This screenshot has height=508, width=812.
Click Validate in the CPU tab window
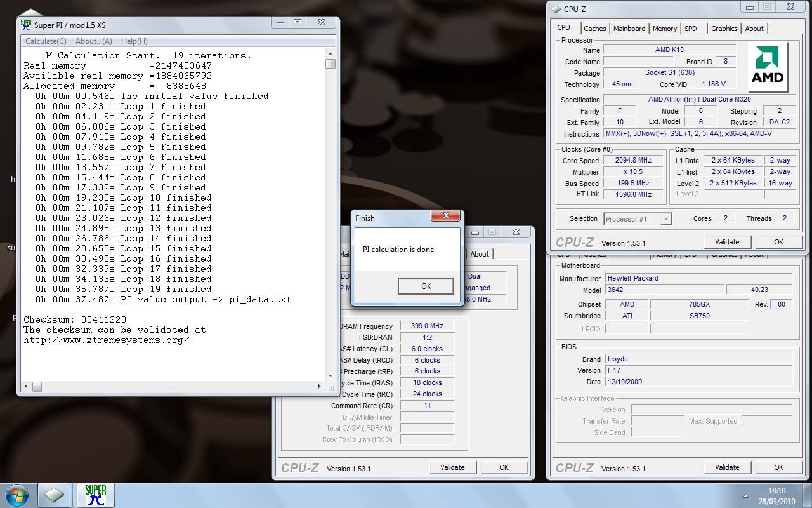click(728, 242)
